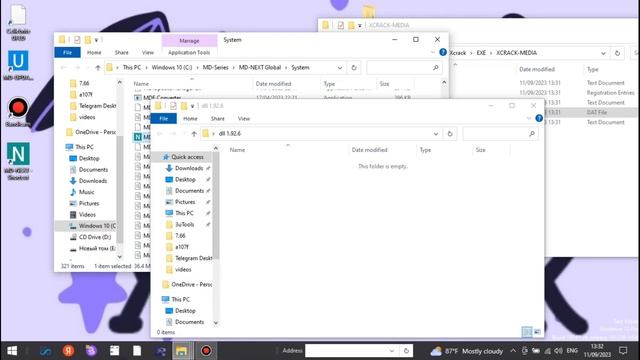
Task: Open Application Tools ribbon tab
Action: coord(189,52)
